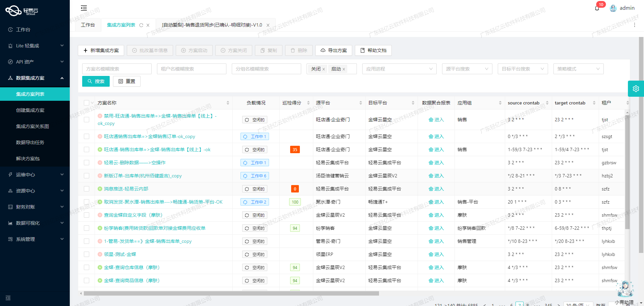Image resolution: width=644 pixels, height=306 pixels.
Task: Open the 进入 link for 领星ERP row
Action: pyautogui.click(x=436, y=254)
